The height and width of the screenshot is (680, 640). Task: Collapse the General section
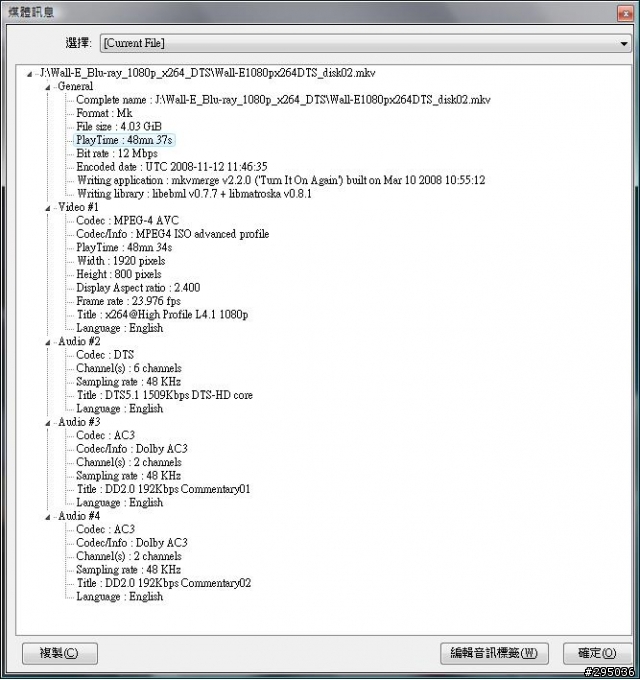coord(48,88)
